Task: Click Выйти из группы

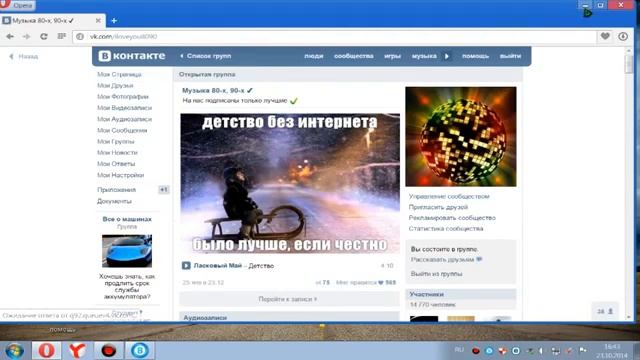Action: coord(436,274)
